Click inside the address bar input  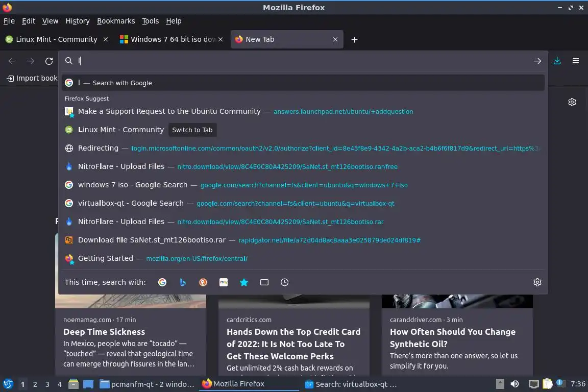coord(304,61)
